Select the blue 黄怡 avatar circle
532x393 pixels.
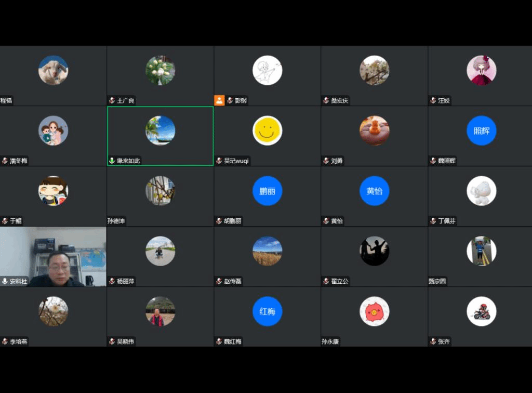click(x=374, y=191)
